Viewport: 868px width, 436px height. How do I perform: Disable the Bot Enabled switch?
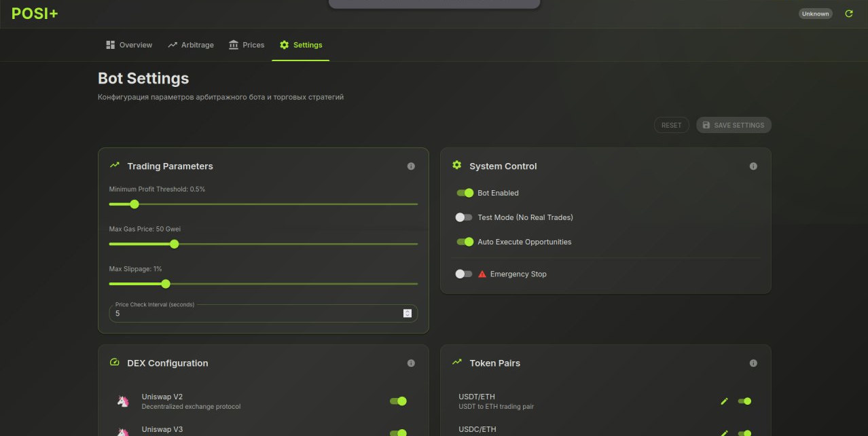[x=465, y=193]
